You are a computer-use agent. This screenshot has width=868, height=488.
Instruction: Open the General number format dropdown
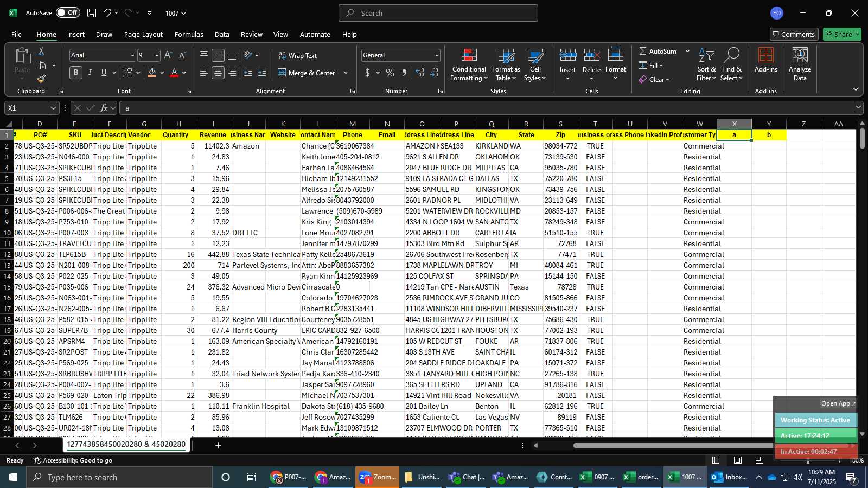click(436, 55)
